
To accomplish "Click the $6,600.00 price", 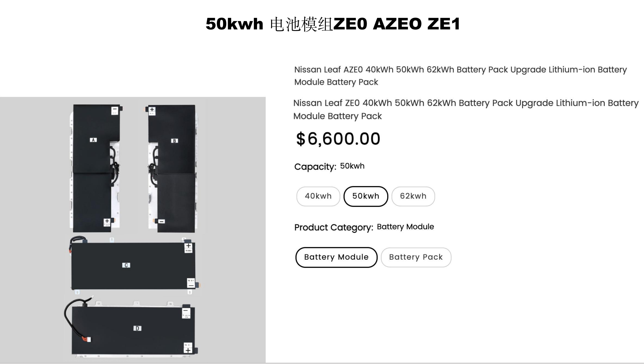I will click(338, 139).
